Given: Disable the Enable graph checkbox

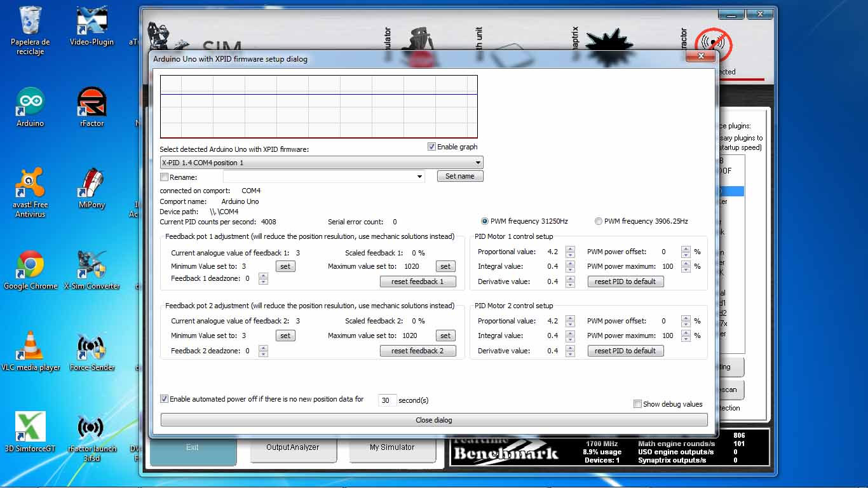Looking at the screenshot, I should [x=432, y=147].
